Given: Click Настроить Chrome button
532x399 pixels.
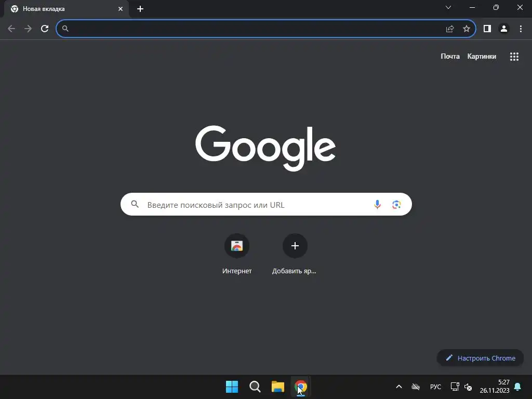Looking at the screenshot, I should click(x=481, y=358).
